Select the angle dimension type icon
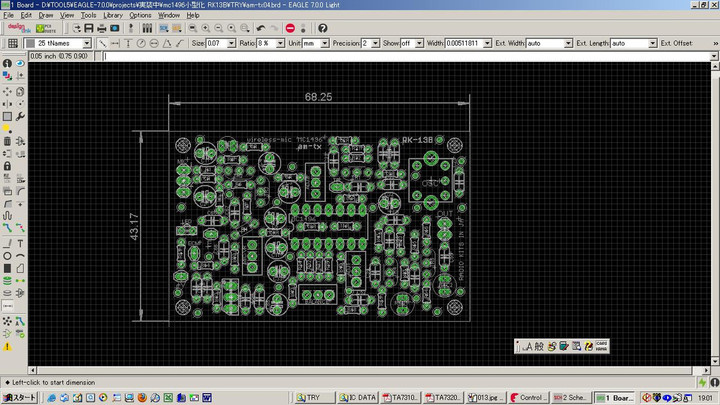The height and width of the screenshot is (405, 720). (169, 44)
